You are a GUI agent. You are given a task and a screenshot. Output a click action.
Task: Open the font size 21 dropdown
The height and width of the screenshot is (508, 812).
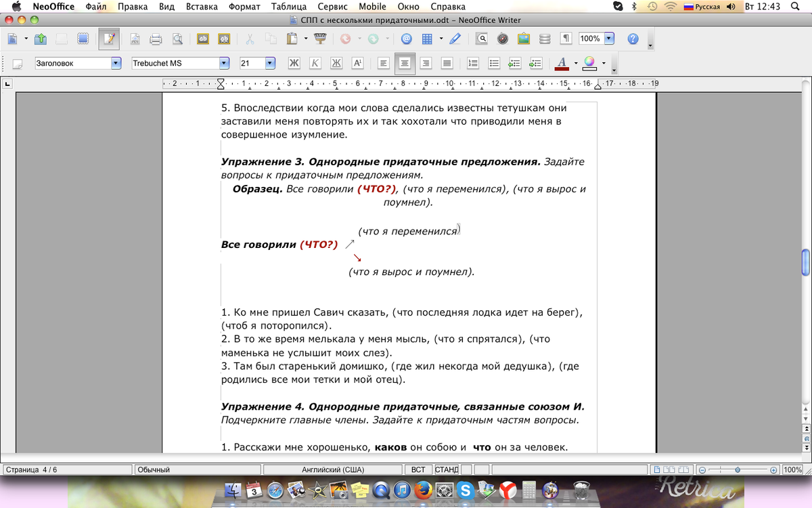tap(270, 63)
